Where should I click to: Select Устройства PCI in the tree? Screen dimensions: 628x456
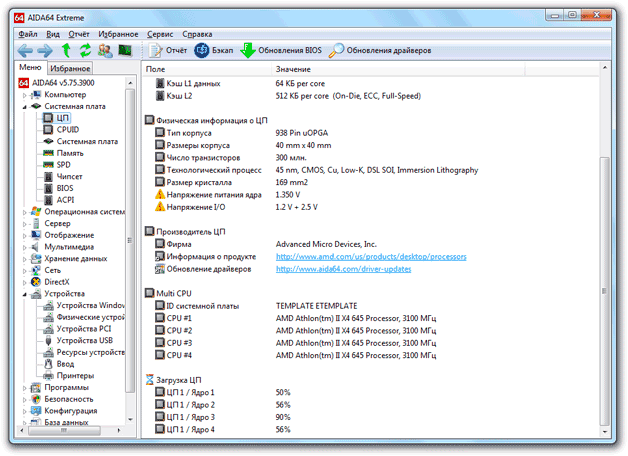pyautogui.click(x=77, y=329)
